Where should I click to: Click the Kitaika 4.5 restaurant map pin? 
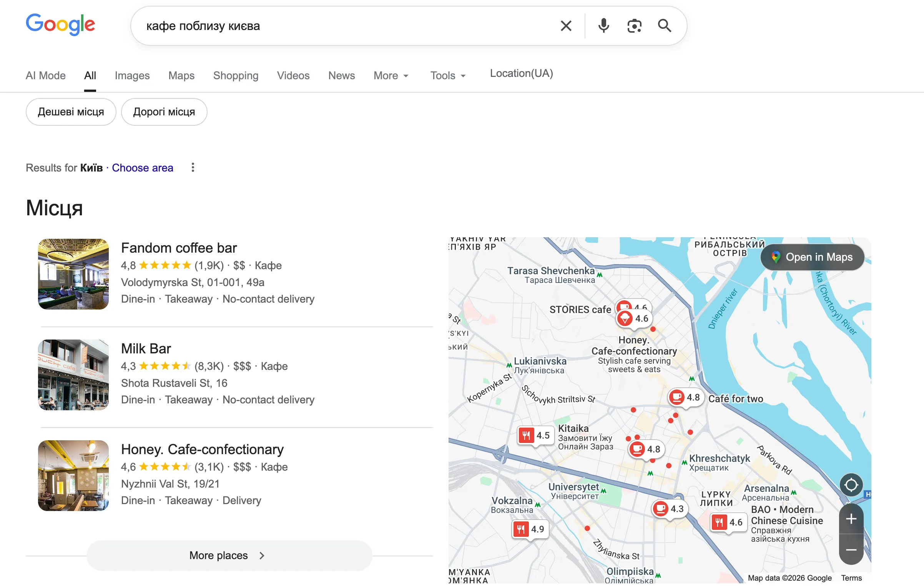point(535,435)
